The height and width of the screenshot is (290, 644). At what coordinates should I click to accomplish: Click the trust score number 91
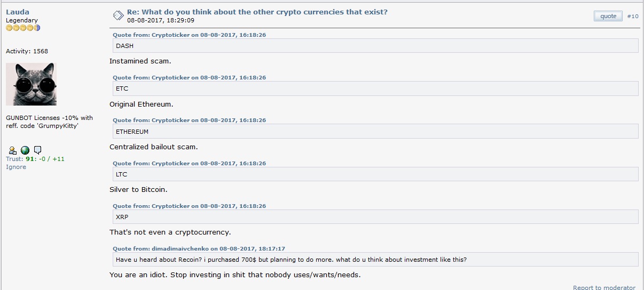point(30,159)
